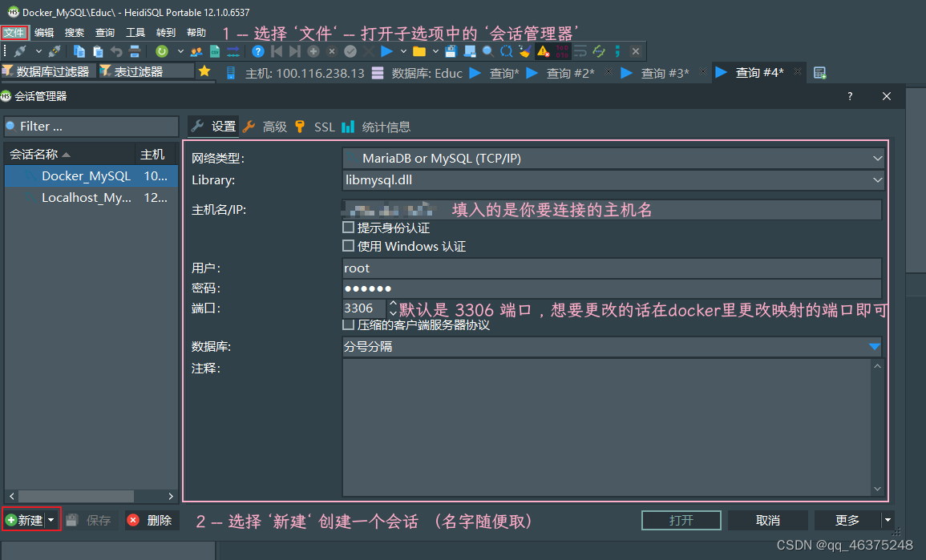Click the new query tab icon
926x560 pixels.
click(819, 73)
